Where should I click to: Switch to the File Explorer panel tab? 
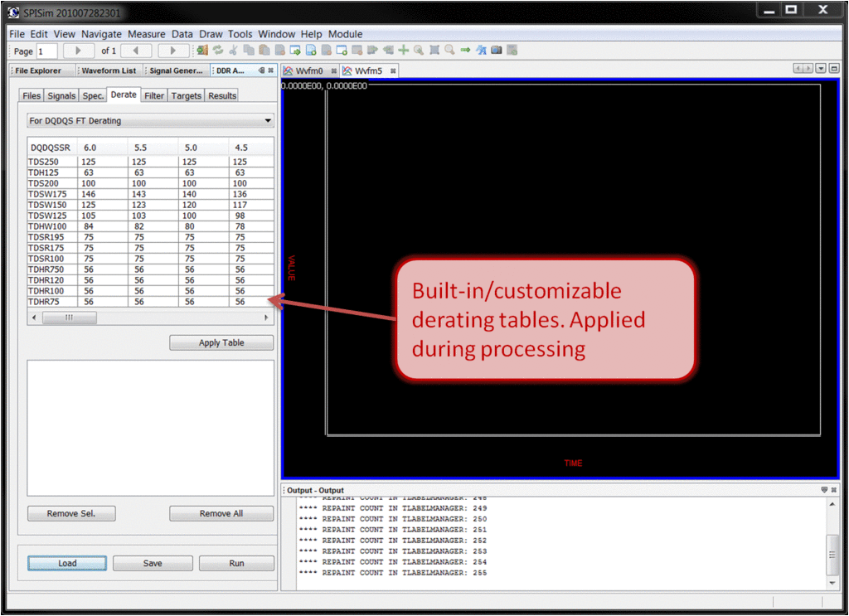coord(38,71)
